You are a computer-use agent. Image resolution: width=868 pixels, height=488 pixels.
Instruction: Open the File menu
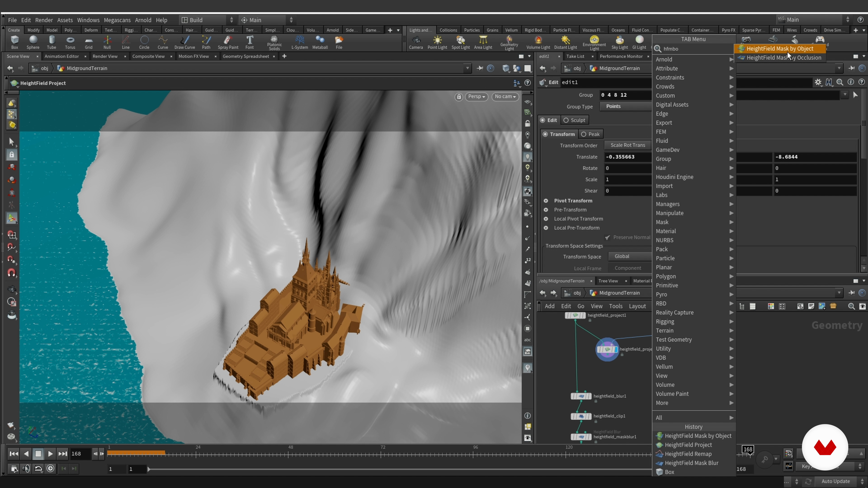click(x=12, y=20)
